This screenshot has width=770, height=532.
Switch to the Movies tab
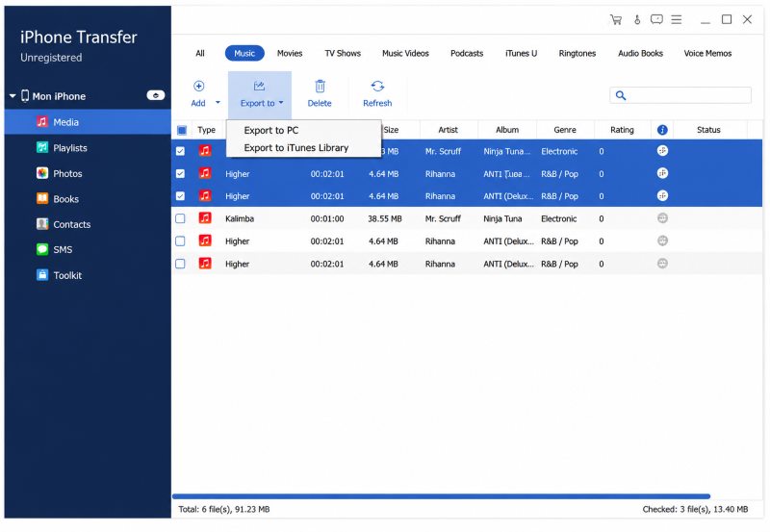(x=290, y=53)
